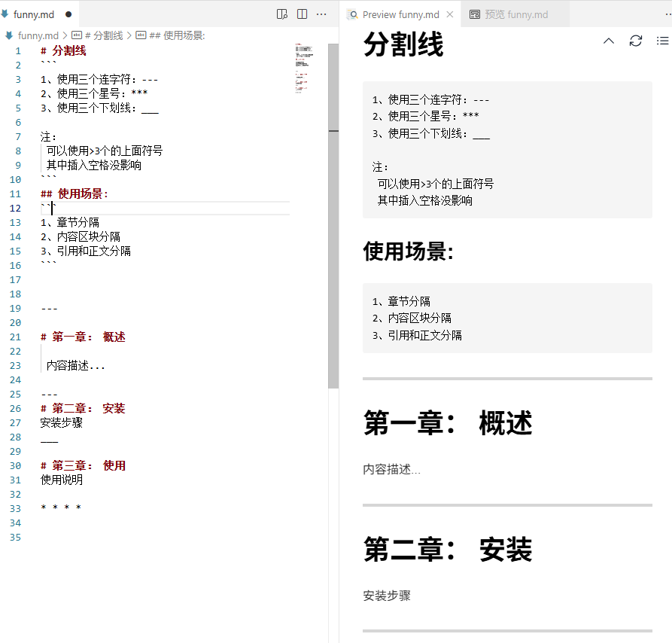
Task: Switch to the Preview funny.md tab
Action: click(400, 14)
